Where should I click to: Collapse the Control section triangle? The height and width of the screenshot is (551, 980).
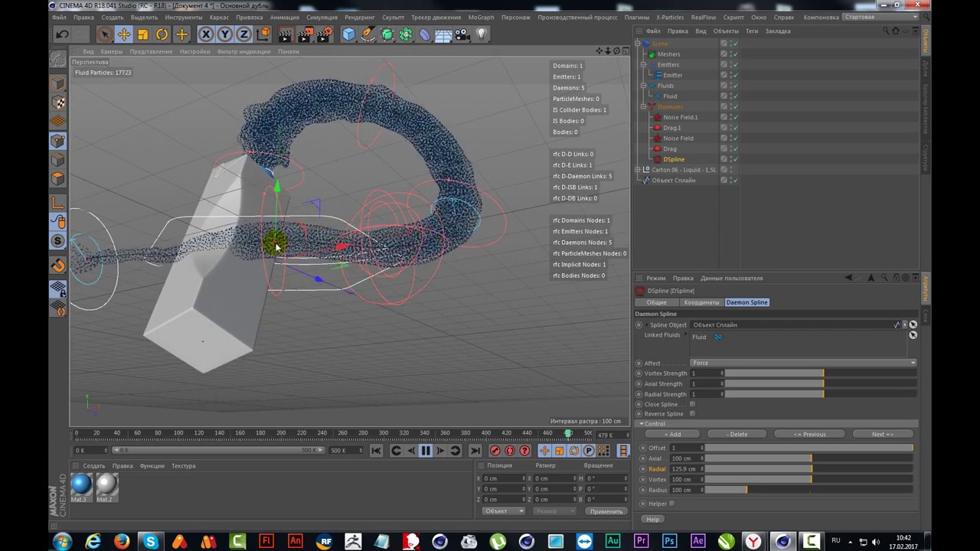[x=641, y=424]
